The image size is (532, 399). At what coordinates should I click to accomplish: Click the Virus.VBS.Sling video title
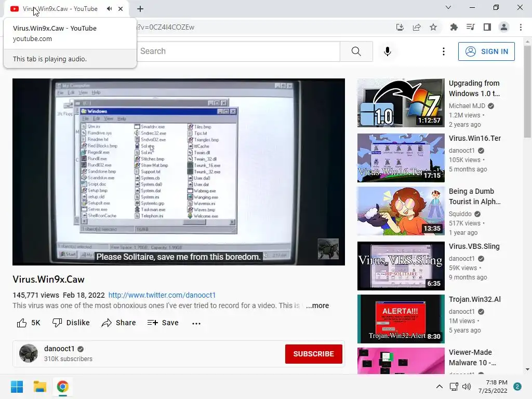coord(474,246)
